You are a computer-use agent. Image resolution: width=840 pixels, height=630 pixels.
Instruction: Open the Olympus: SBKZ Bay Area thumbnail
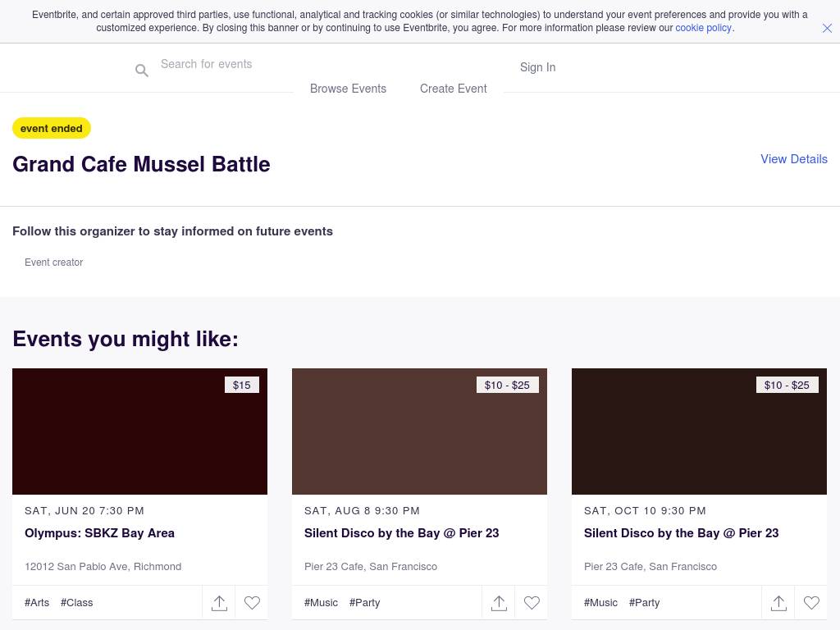click(139, 431)
